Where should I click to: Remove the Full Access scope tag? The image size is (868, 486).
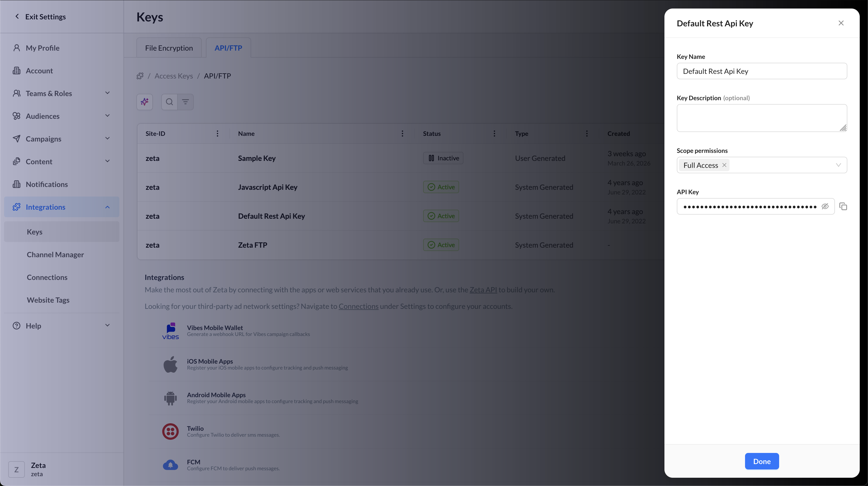(724, 165)
